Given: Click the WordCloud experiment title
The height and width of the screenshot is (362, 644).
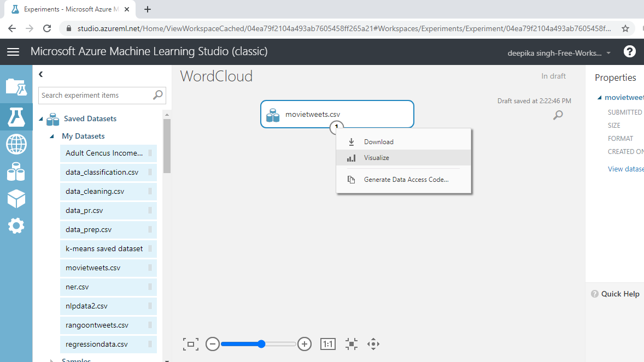Looking at the screenshot, I should click(x=216, y=76).
